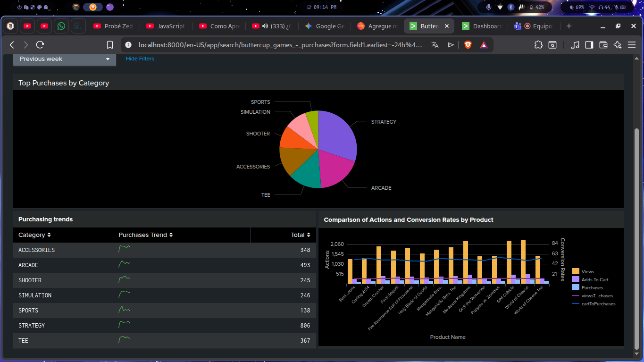Open the browser extensions puzzle icon
Image resolution: width=644 pixels, height=362 pixels.
click(538, 45)
